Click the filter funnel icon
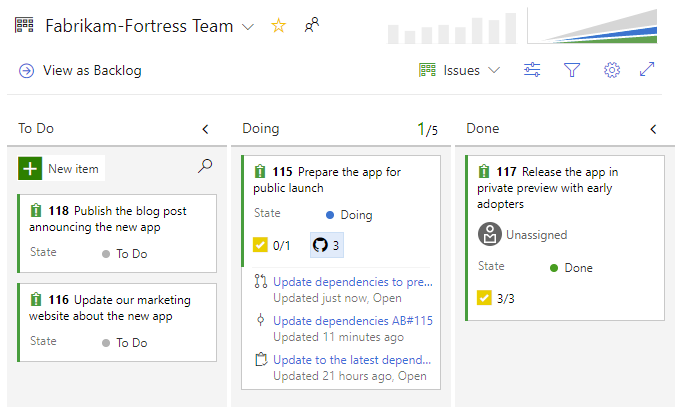This screenshot has height=407, width=680. click(x=572, y=70)
